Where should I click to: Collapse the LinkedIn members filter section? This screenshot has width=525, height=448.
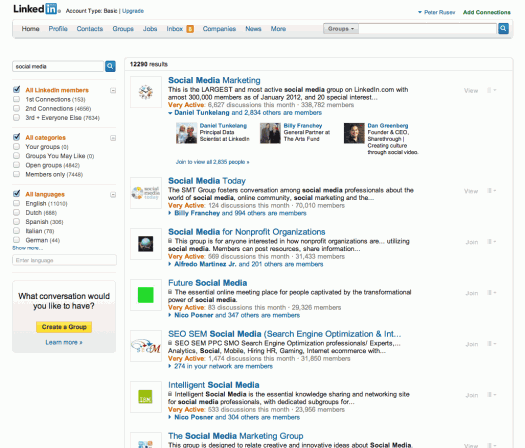point(113,90)
